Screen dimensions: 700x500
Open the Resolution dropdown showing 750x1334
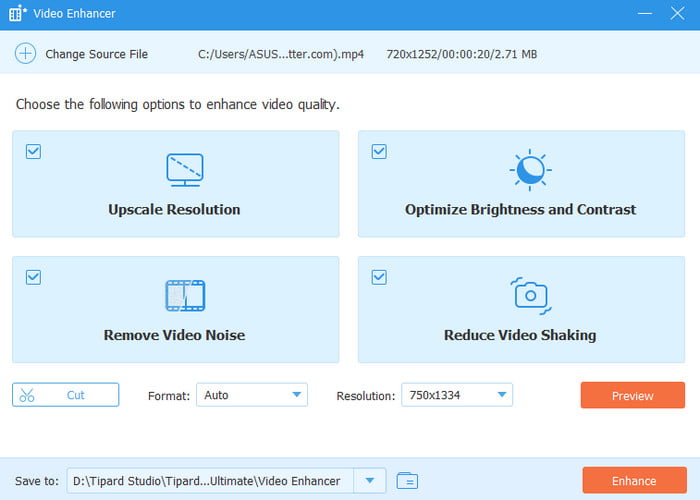(x=457, y=395)
